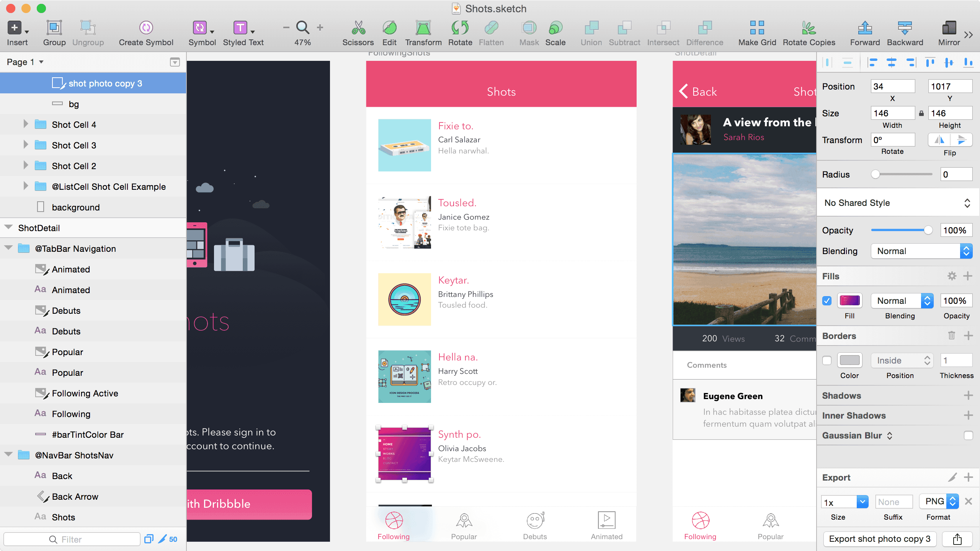Image resolution: width=980 pixels, height=551 pixels.
Task: Expand NavBar ShotsNav layer group
Action: point(10,455)
